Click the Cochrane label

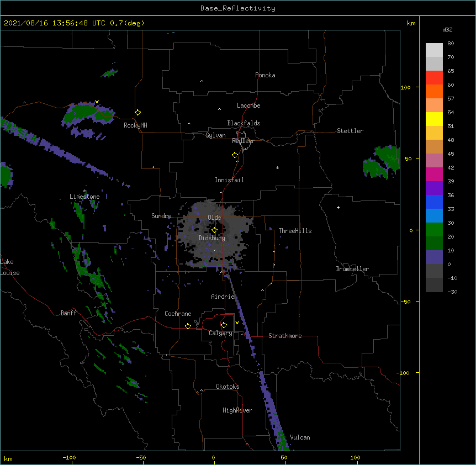[x=178, y=314]
